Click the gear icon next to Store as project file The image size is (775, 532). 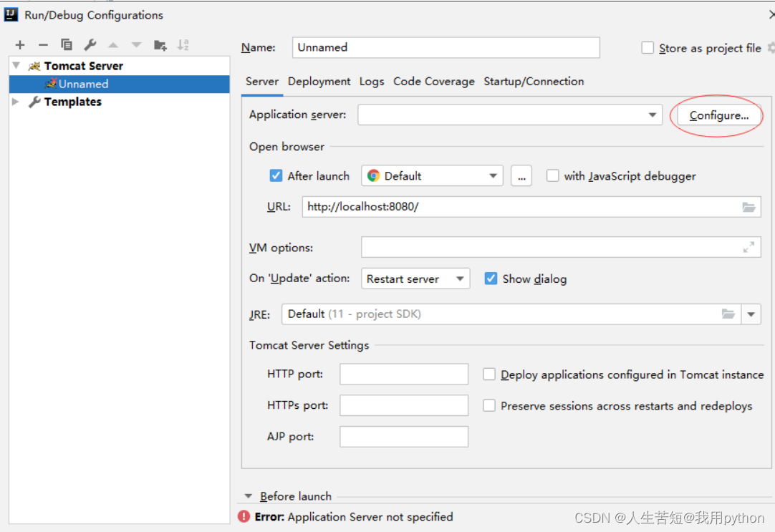tap(771, 48)
